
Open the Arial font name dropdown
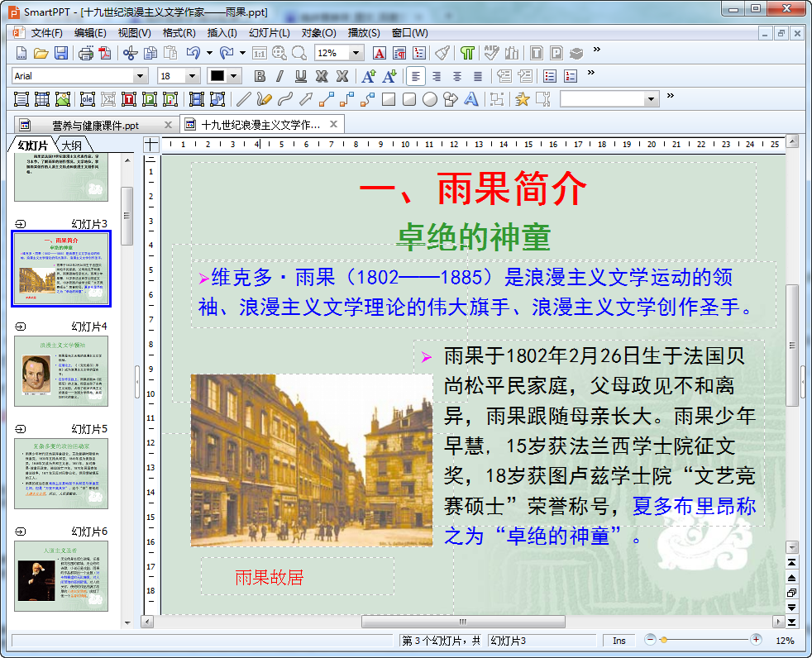[140, 77]
